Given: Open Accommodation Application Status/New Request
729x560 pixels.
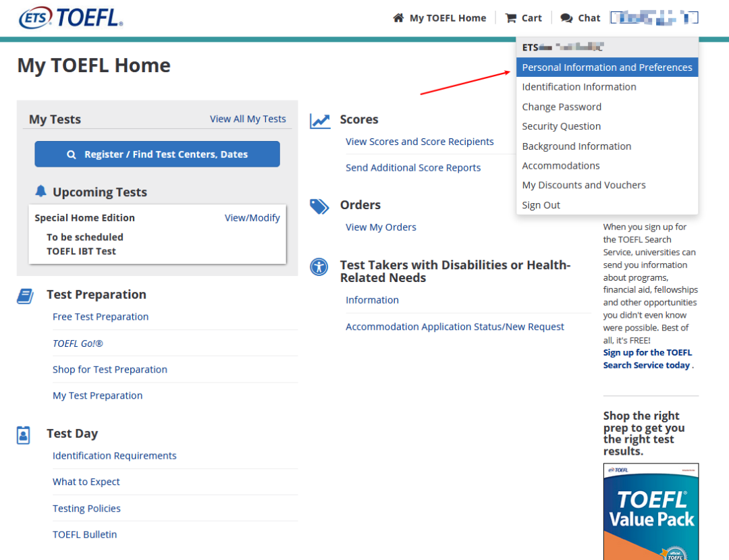Looking at the screenshot, I should click(x=455, y=327).
